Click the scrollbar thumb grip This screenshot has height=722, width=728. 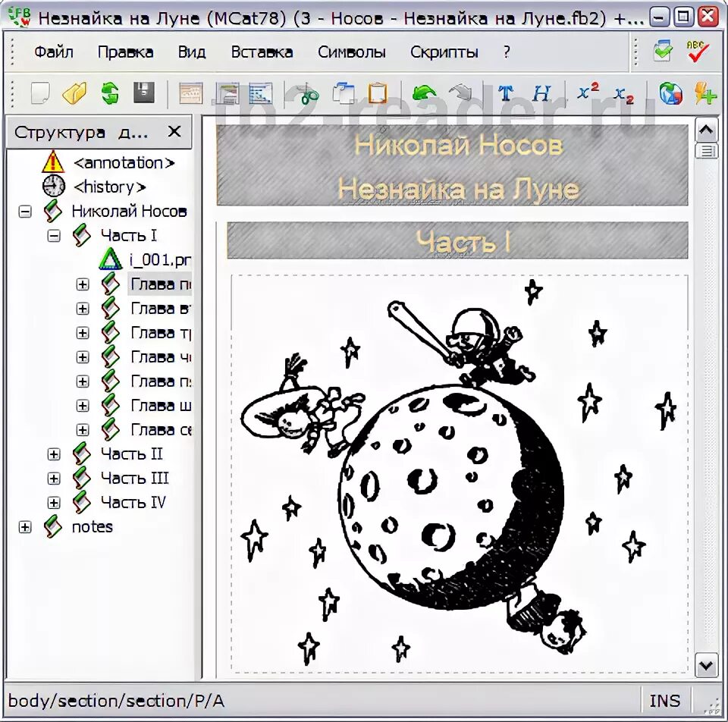[706, 151]
